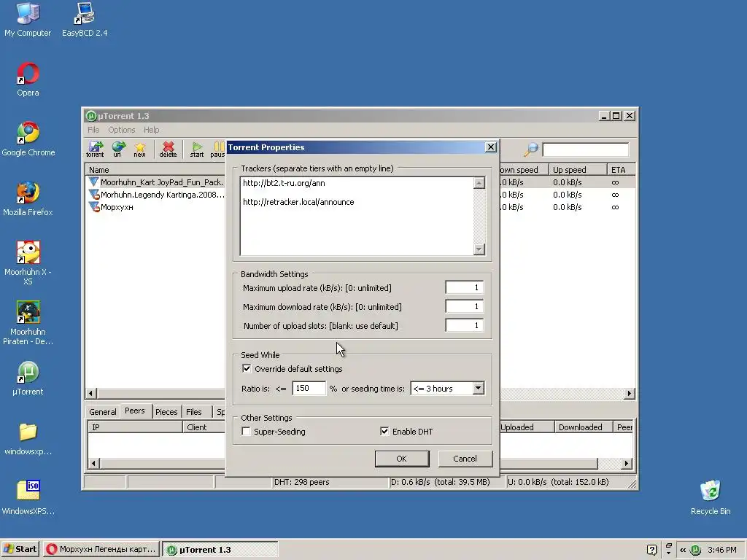Click trackers list scroll up arrow

pyautogui.click(x=479, y=183)
